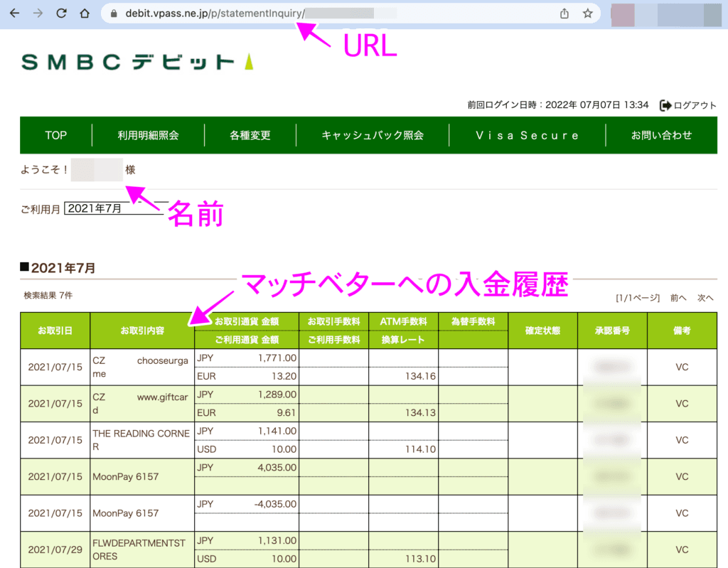Click the ご利用通貨 金額 header cell
Viewport: 728px width, 568px height.
(x=247, y=340)
